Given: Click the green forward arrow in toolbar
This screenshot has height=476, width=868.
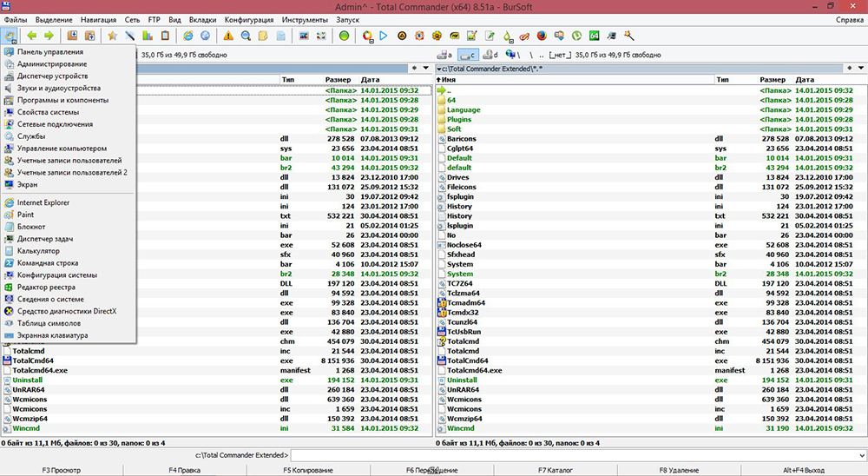Looking at the screenshot, I should 49,36.
